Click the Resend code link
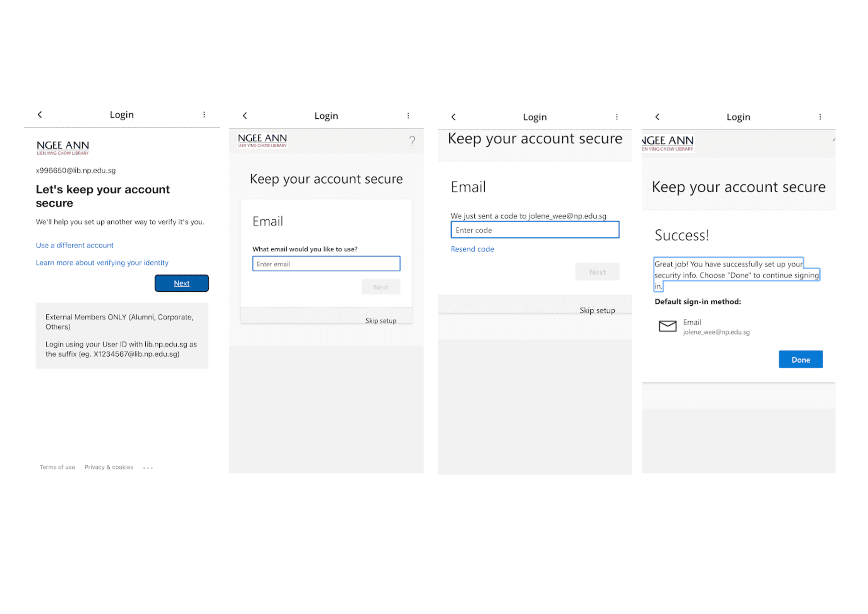The height and width of the screenshot is (614, 868). pos(472,249)
